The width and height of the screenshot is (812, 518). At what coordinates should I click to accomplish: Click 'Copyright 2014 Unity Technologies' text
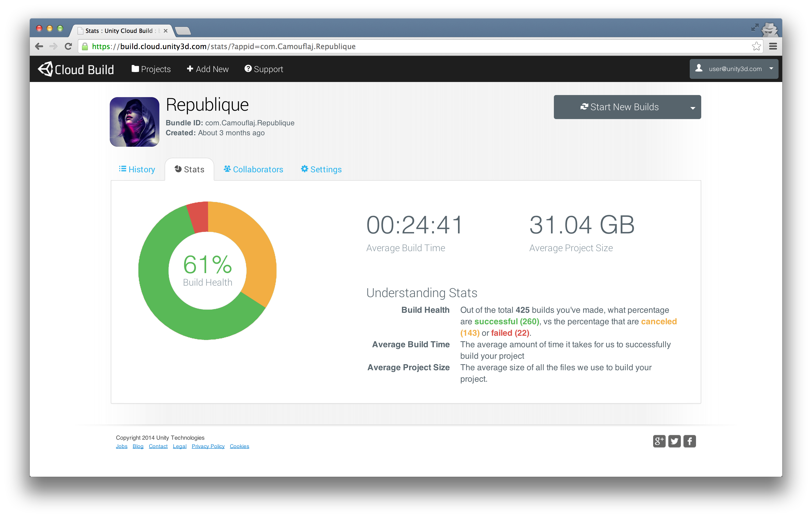(x=160, y=438)
